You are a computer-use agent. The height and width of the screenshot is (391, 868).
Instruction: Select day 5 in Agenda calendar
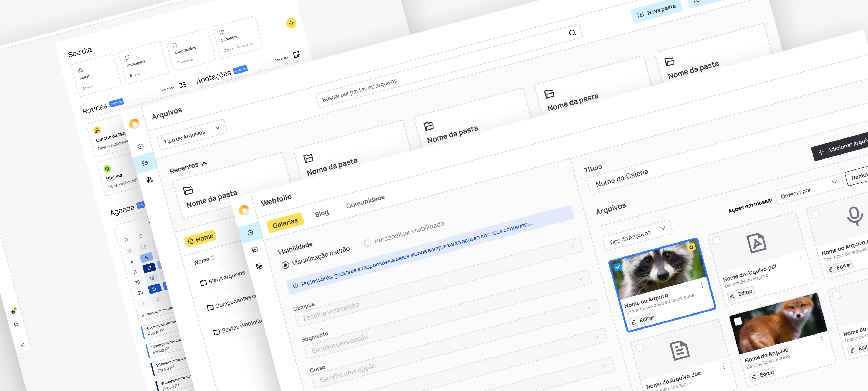[x=146, y=258]
